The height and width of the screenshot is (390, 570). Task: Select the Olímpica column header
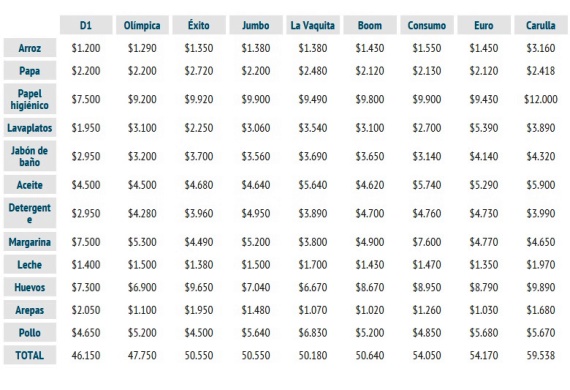click(x=142, y=25)
